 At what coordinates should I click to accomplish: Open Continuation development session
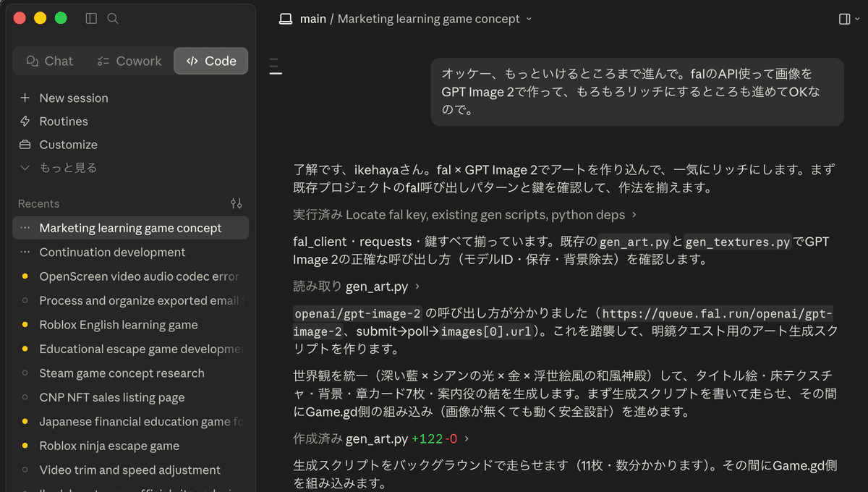coord(131,253)
